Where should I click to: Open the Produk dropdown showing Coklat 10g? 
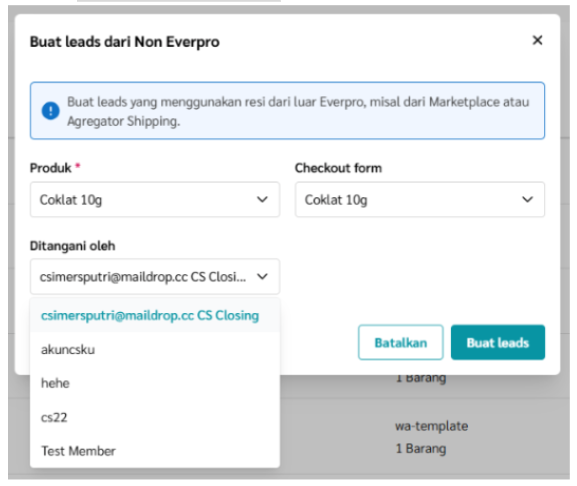pyautogui.click(x=155, y=199)
